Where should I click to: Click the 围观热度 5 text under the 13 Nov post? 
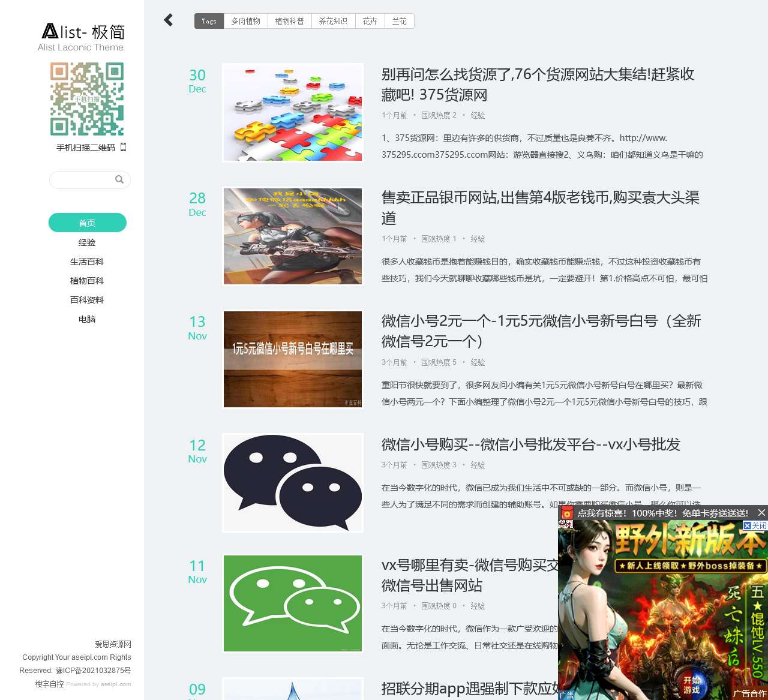tap(439, 362)
